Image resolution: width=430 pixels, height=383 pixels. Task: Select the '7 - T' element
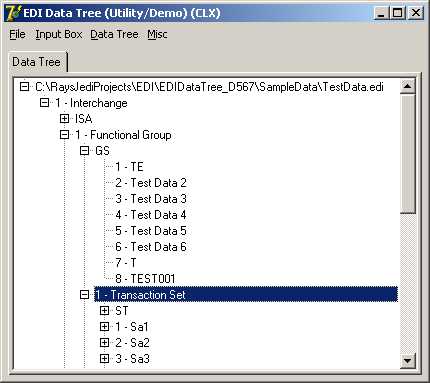point(126,263)
